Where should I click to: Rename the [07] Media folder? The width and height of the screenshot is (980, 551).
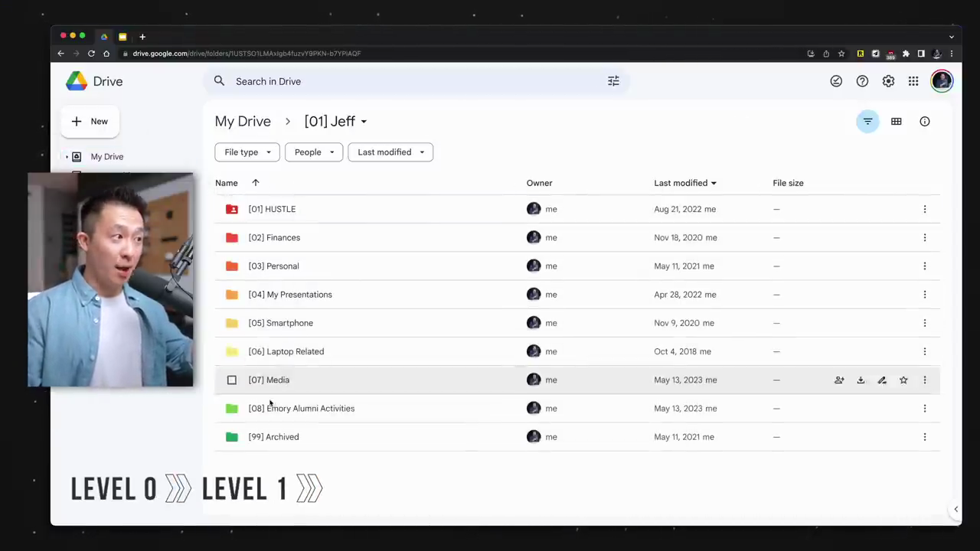click(882, 380)
